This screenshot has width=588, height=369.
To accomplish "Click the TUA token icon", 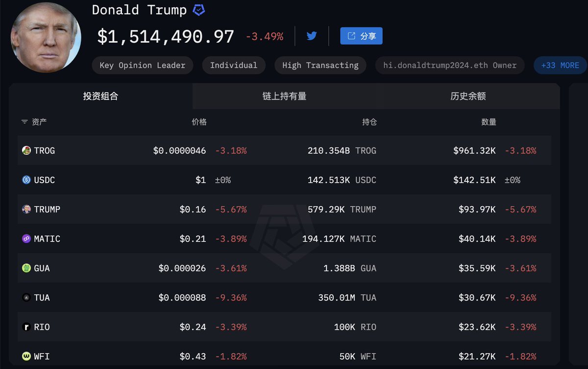I will (x=26, y=297).
